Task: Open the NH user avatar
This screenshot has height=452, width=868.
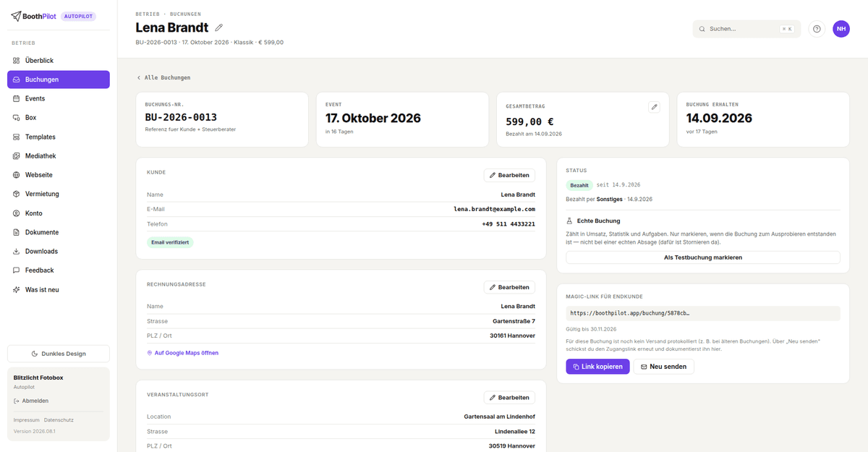Action: pos(841,29)
